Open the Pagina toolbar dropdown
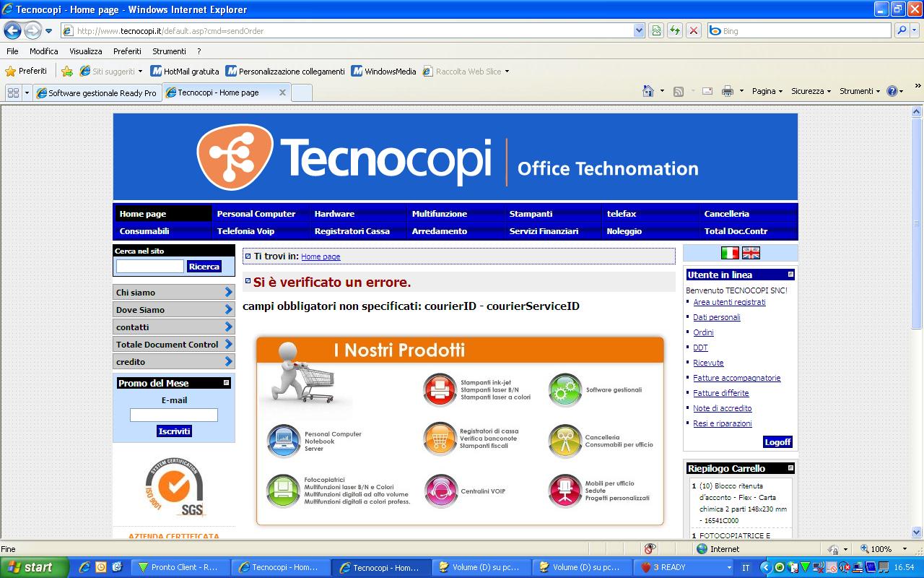This screenshot has height=578, width=924. (x=767, y=91)
